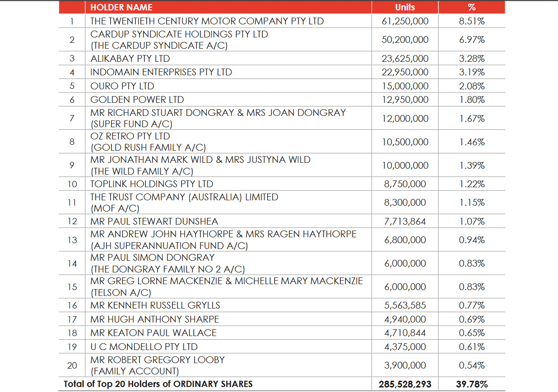Click Total of Top 20 Holders label
The image size is (558, 392).
pos(158,384)
